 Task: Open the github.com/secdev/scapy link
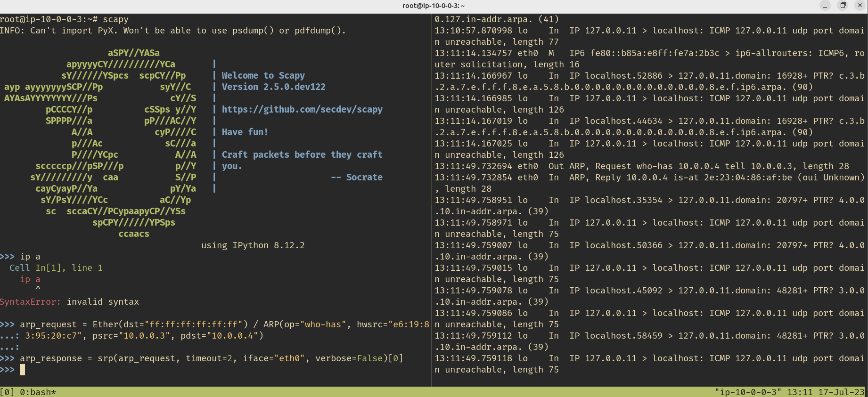(x=302, y=109)
